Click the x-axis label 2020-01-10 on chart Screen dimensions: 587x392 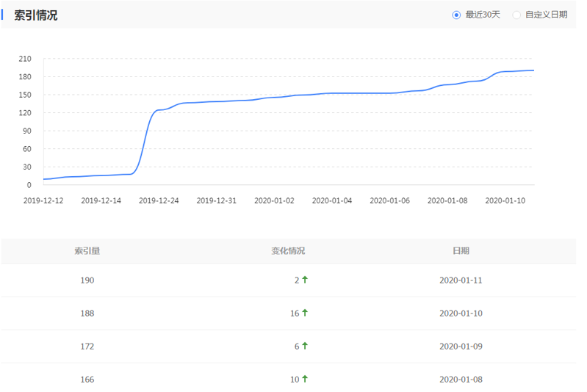505,200
